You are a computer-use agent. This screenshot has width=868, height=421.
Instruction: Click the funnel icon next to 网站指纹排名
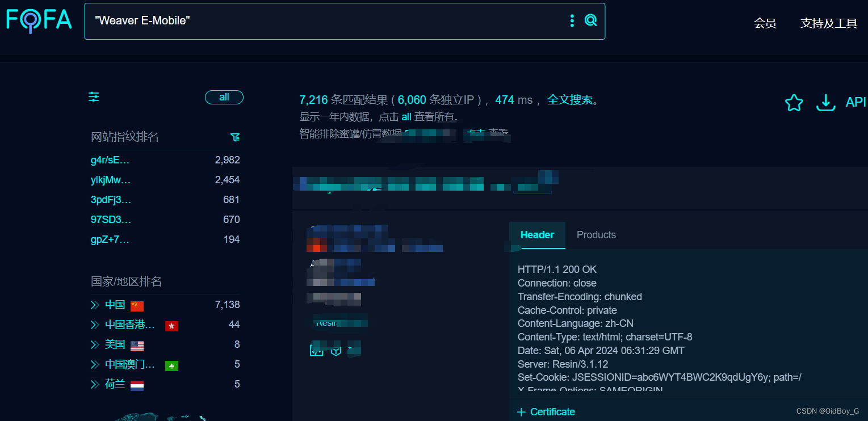234,137
